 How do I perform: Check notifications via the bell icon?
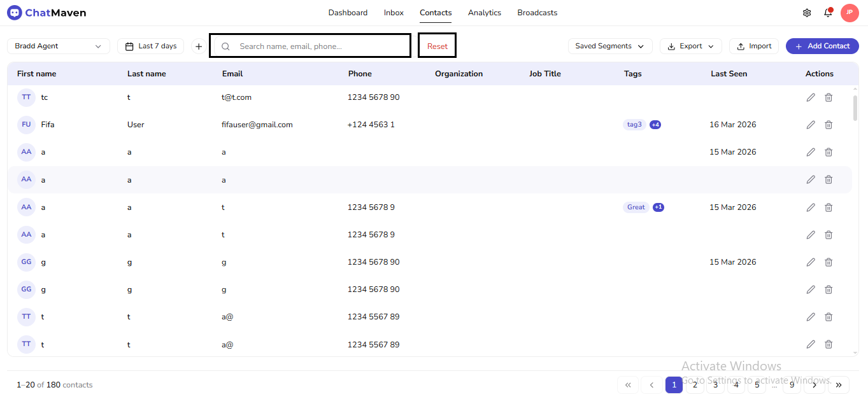[x=828, y=12]
